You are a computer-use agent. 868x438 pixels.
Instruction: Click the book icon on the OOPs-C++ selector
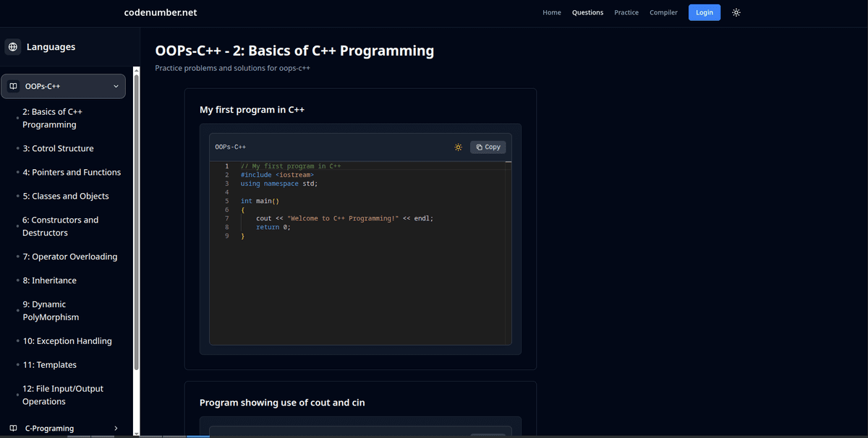pos(14,85)
